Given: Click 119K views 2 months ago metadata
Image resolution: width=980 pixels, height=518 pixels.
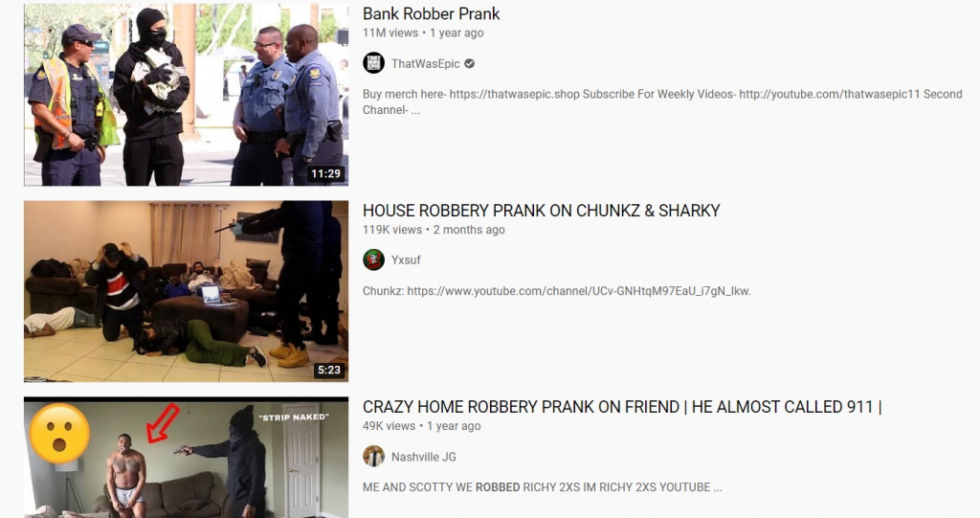Looking at the screenshot, I should coord(434,230).
